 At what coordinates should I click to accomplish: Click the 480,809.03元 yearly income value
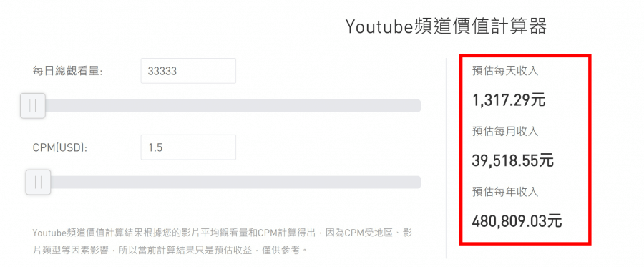click(517, 221)
